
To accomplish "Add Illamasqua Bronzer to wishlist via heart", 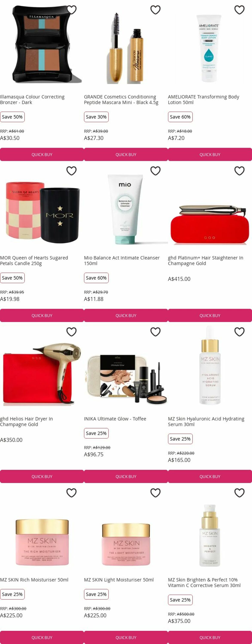I will click(x=72, y=10).
